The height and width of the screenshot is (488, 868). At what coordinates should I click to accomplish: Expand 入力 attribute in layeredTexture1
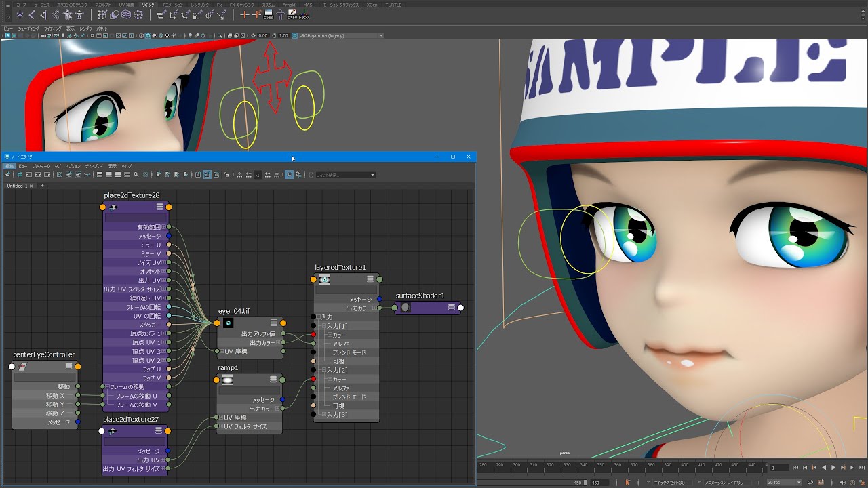[319, 317]
